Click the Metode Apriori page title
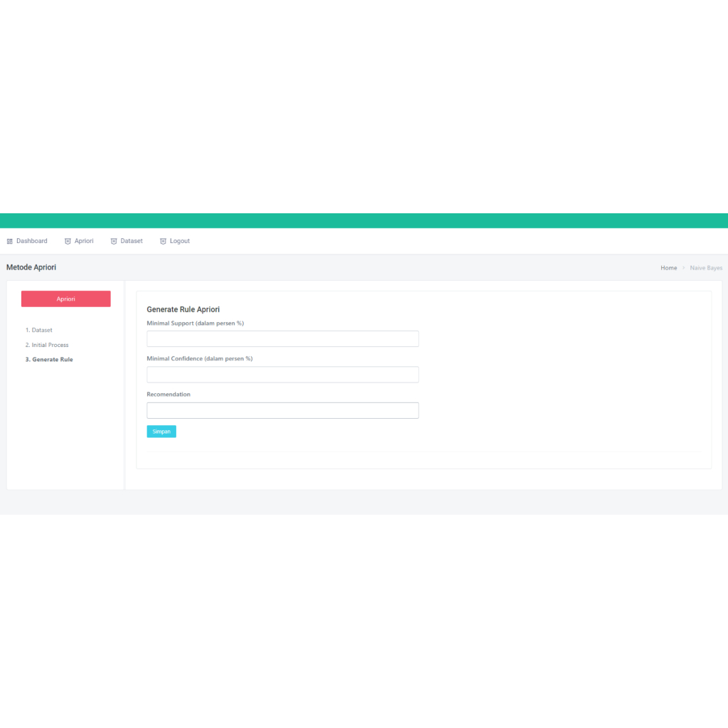728x728 pixels. point(31,267)
